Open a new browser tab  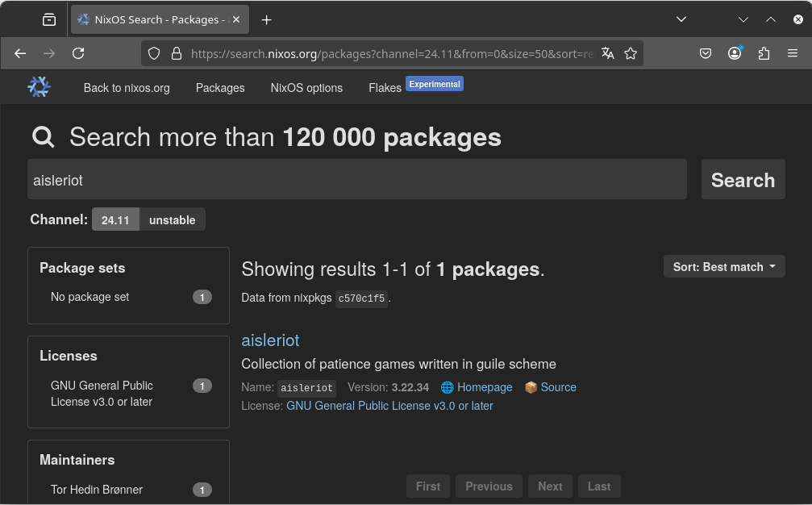point(267,19)
